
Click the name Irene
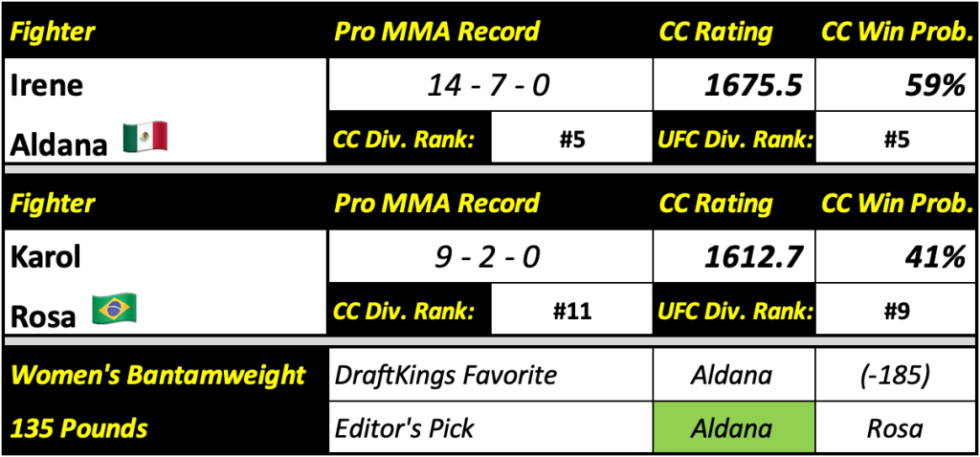pos(48,86)
